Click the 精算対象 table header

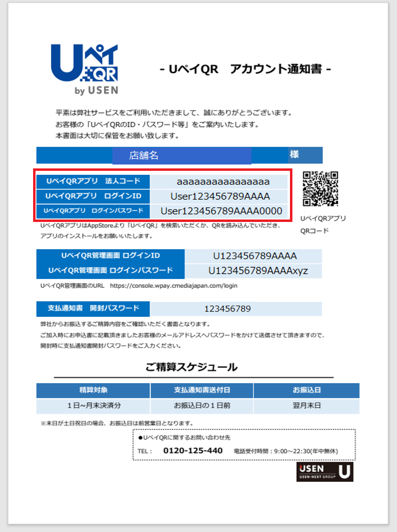(93, 390)
